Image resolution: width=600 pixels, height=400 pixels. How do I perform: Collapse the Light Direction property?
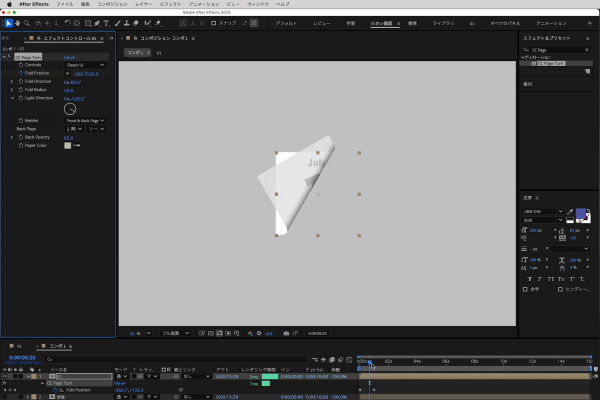12,98
